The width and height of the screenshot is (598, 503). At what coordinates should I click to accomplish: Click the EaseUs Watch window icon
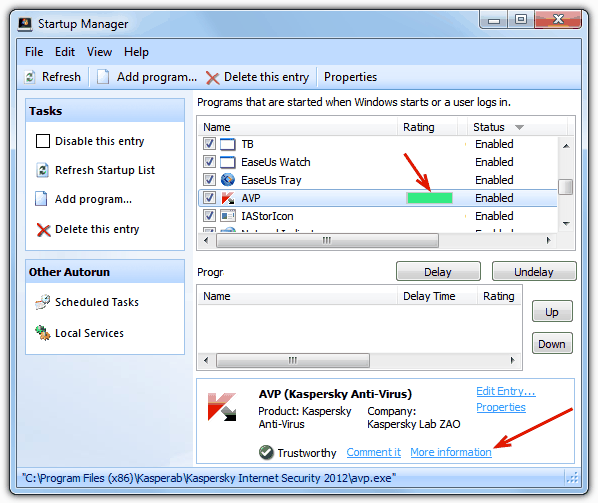click(x=228, y=162)
